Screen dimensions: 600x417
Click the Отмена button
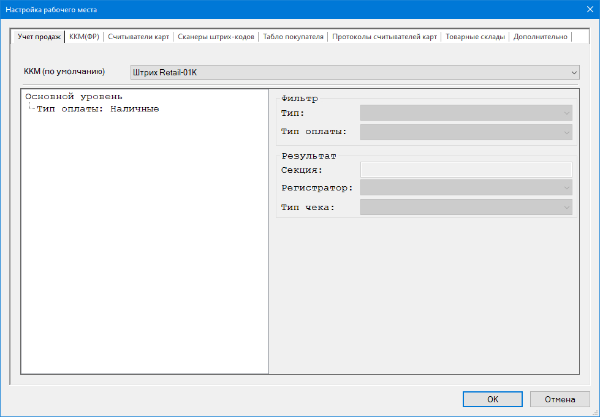560,398
